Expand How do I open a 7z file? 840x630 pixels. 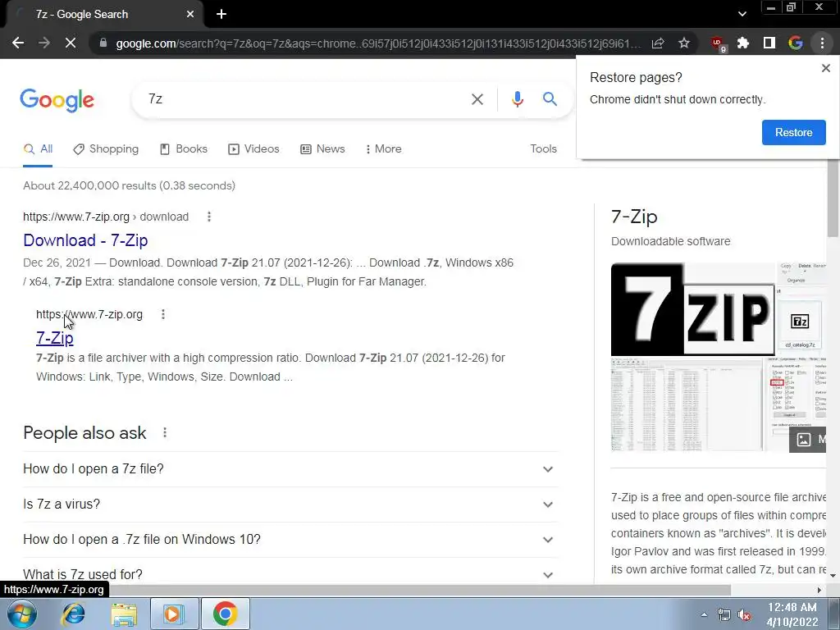[290, 468]
